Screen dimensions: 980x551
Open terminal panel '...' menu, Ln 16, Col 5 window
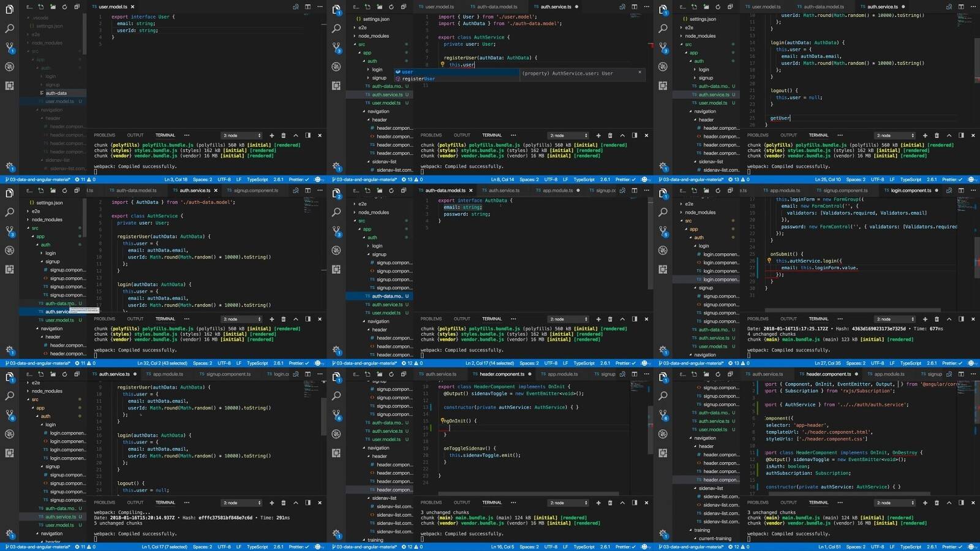pos(513,503)
